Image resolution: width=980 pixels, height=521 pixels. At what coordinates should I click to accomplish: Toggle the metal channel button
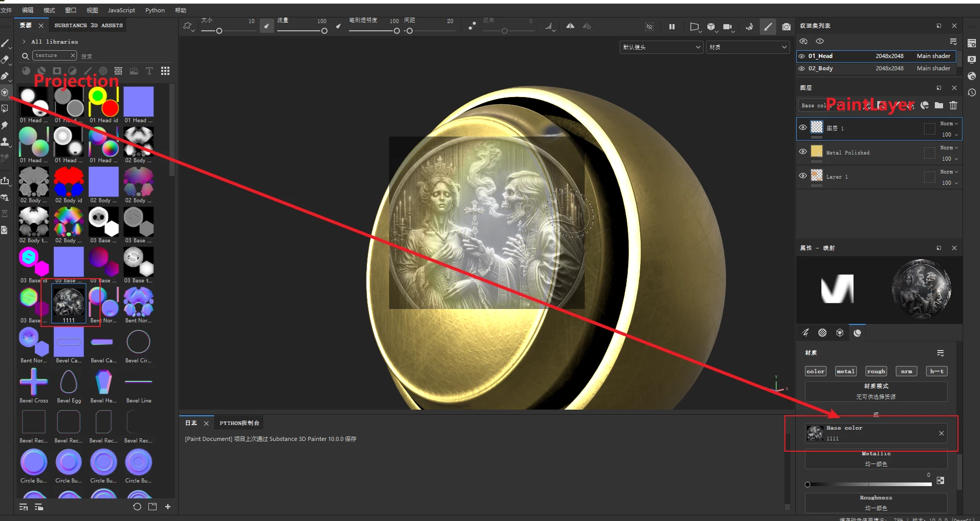click(846, 371)
